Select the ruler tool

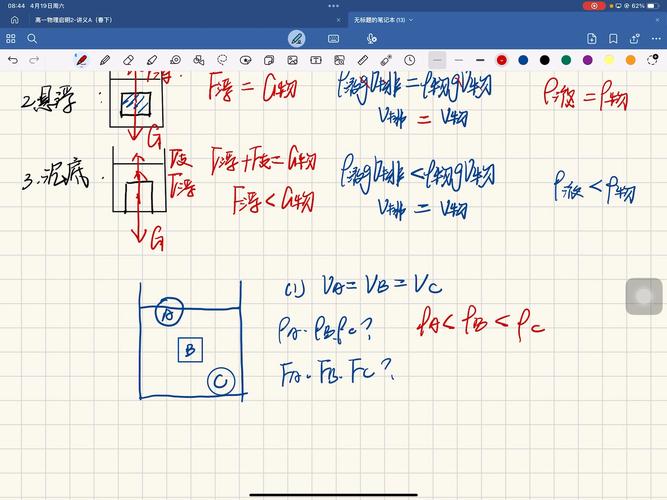[365, 60]
